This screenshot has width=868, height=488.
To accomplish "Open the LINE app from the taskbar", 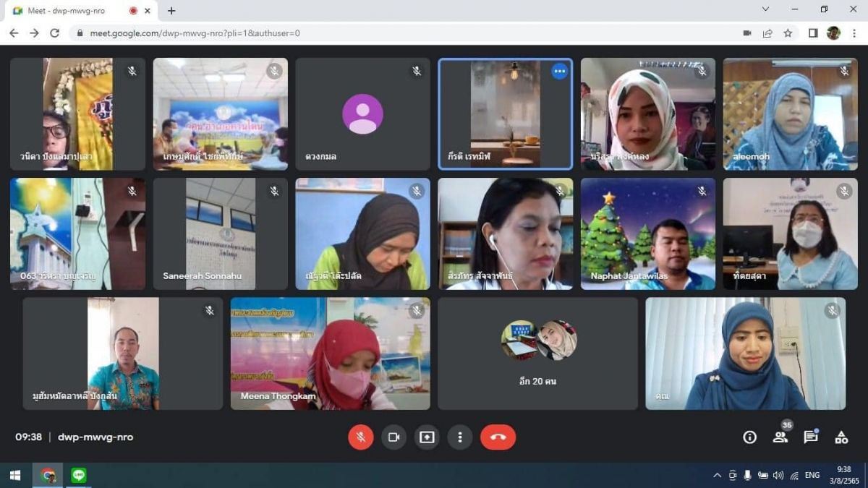I will coord(79,476).
